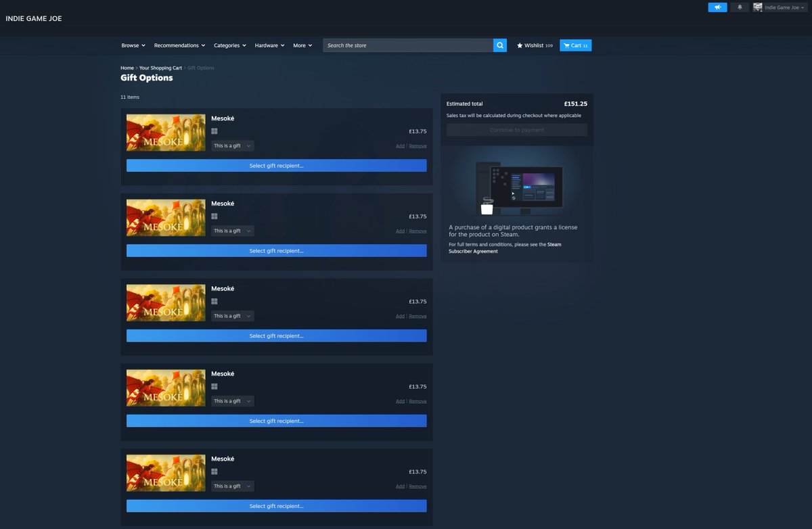This screenshot has height=529, width=812.
Task: Click the INDIE GAME JOE header title
Action: click(x=34, y=18)
